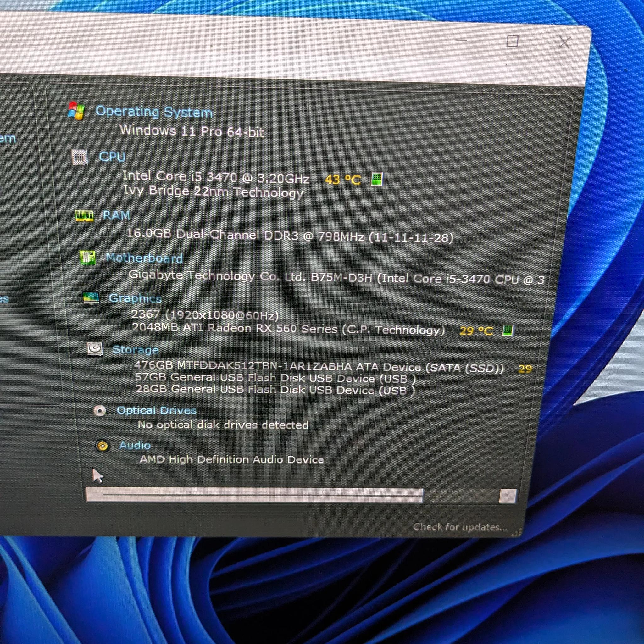The height and width of the screenshot is (644, 644).
Task: Open the Operating System section heading
Action: (154, 112)
